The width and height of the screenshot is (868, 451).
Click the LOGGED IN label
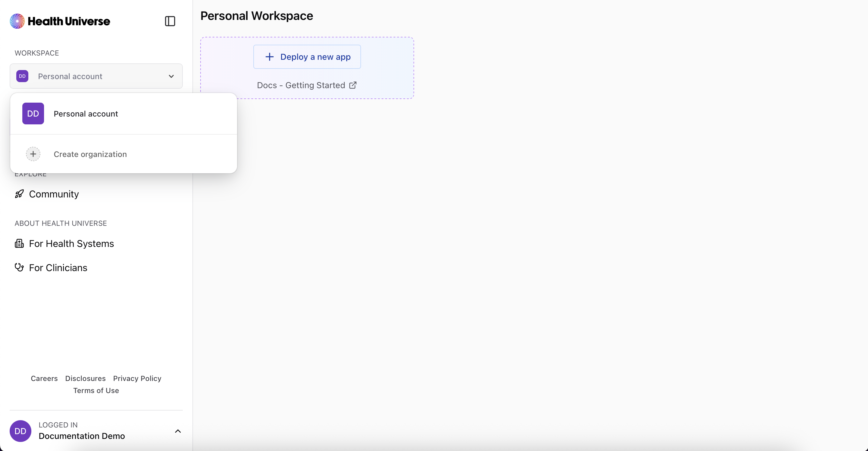coord(58,425)
